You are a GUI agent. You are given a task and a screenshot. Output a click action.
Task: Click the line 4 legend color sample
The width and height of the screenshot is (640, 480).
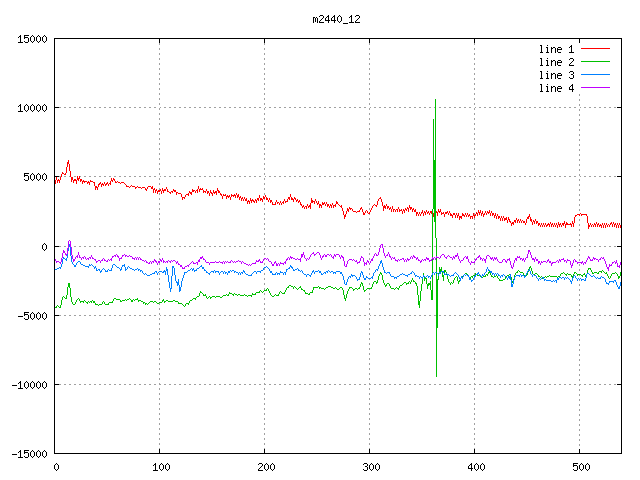tap(595, 88)
